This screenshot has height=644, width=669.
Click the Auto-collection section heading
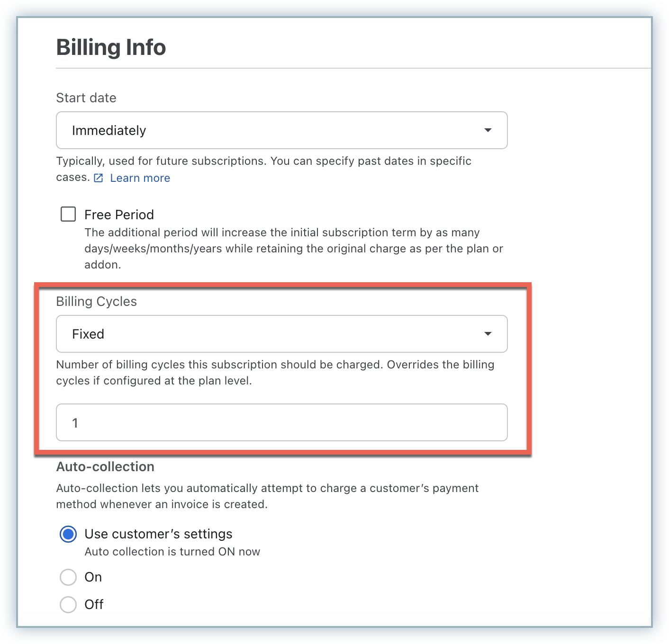click(105, 467)
